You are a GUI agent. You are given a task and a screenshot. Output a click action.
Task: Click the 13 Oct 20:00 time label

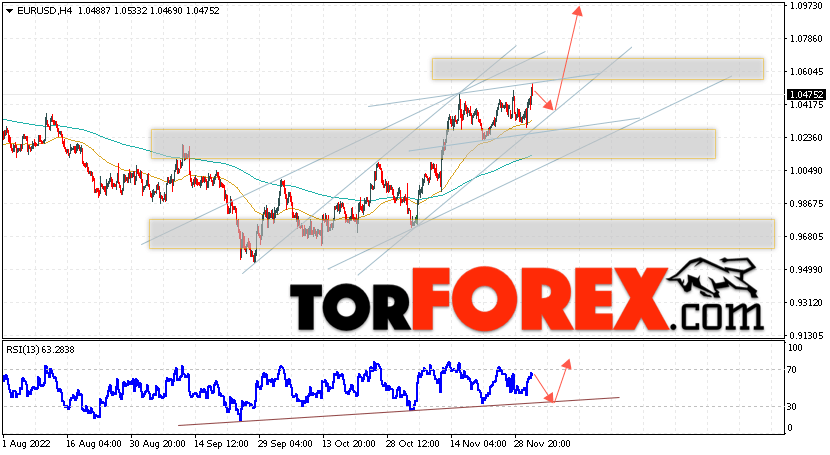[x=349, y=443]
